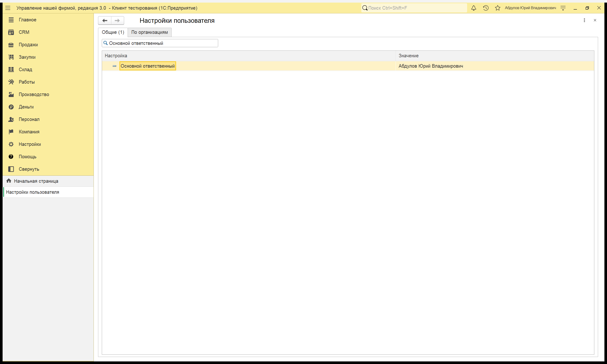The height and width of the screenshot is (364, 607).
Task: Switch to the По организациям tab
Action: pos(150,32)
